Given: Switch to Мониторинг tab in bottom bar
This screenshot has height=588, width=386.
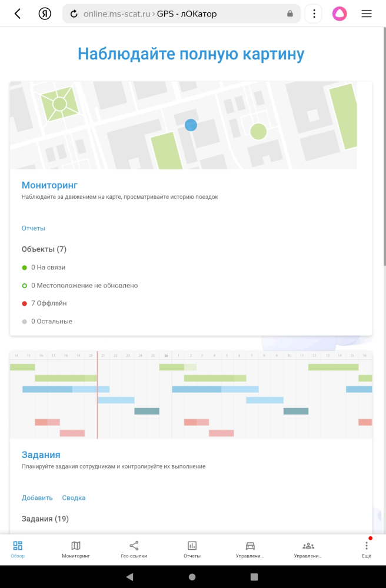Looking at the screenshot, I should point(76,549).
